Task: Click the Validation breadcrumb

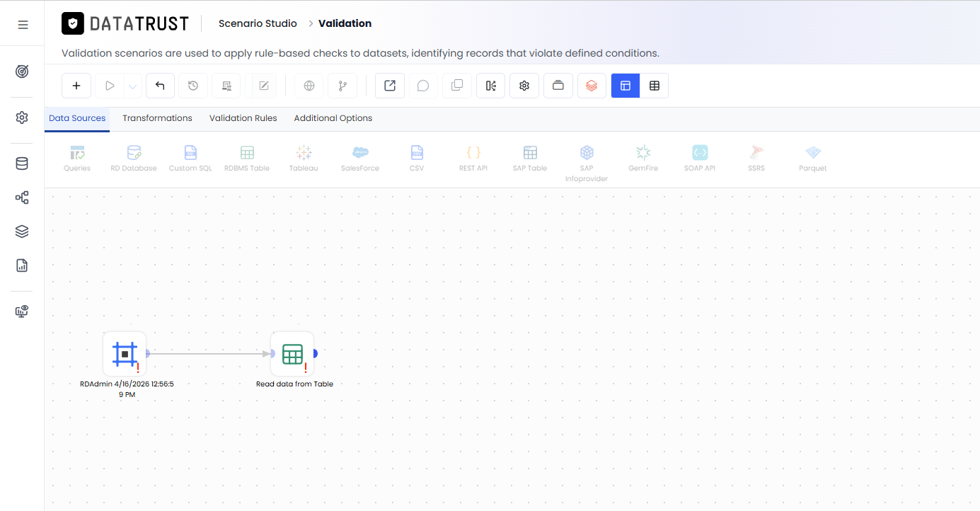Action: pyautogui.click(x=345, y=23)
